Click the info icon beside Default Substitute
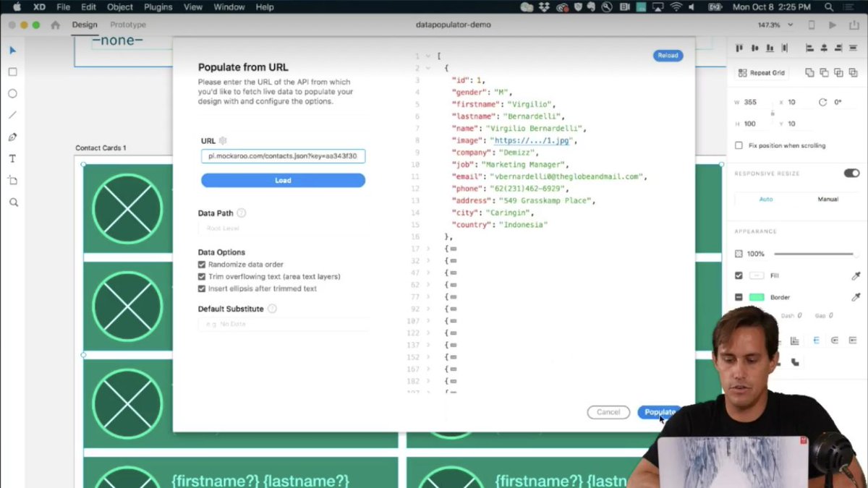868x488 pixels. (272, 309)
